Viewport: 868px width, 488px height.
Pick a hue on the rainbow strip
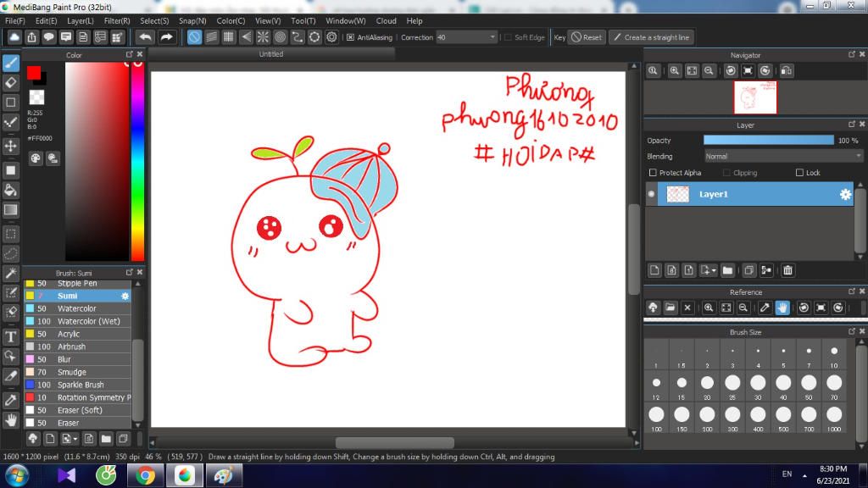(137, 160)
